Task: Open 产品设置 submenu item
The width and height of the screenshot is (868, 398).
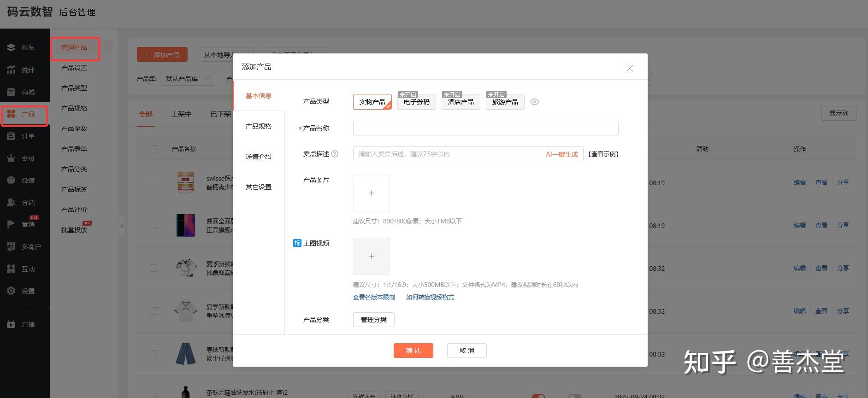Action: click(x=74, y=68)
